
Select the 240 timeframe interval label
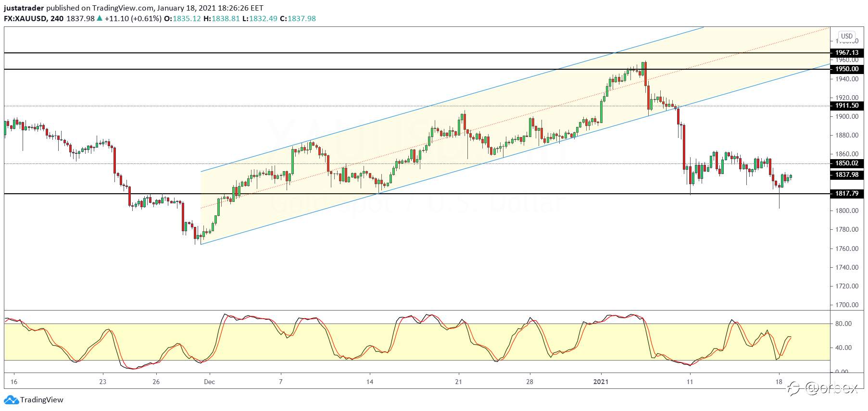pyautogui.click(x=57, y=18)
